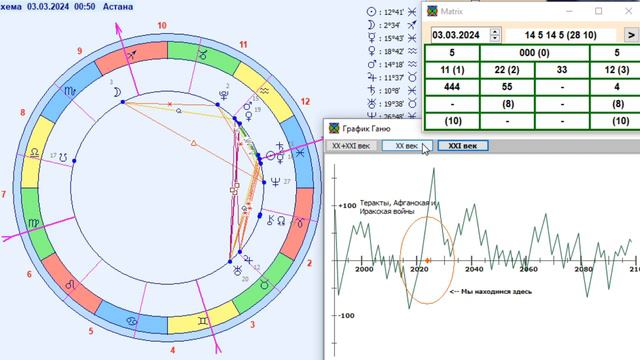
Task: Click the Capricorn sign in the zodiac ring
Action: [203, 54]
